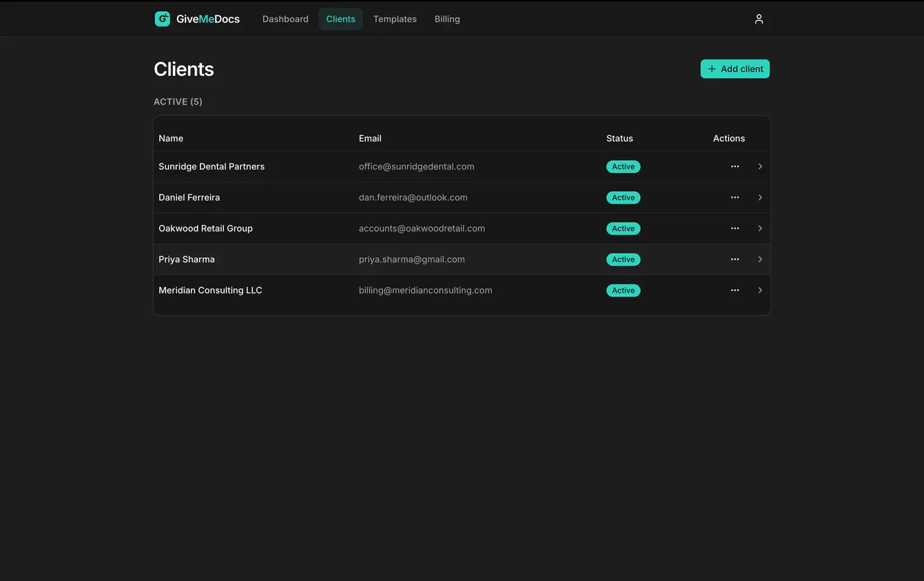Click Active badge for Daniel Ferreira
The height and width of the screenshot is (581, 924).
pos(623,198)
